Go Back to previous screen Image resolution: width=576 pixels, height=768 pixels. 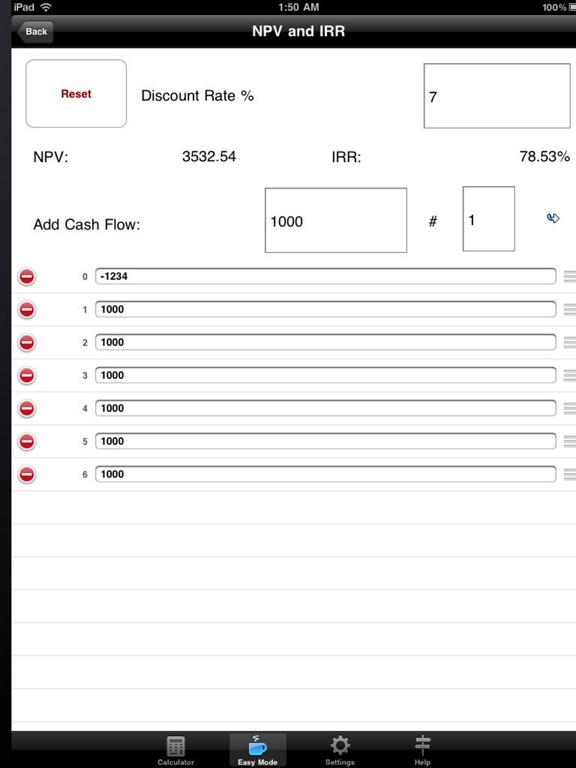[x=35, y=31]
